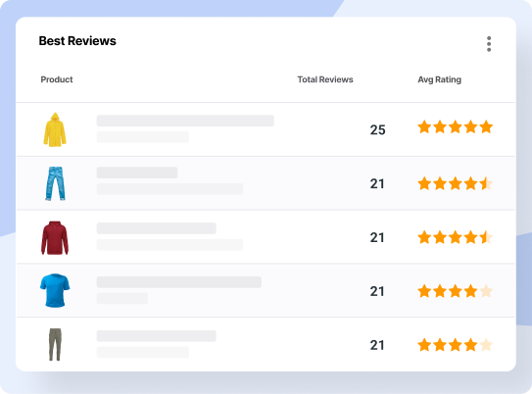Sort by Total Reviews column header
This screenshot has width=532, height=394.
pyautogui.click(x=325, y=79)
